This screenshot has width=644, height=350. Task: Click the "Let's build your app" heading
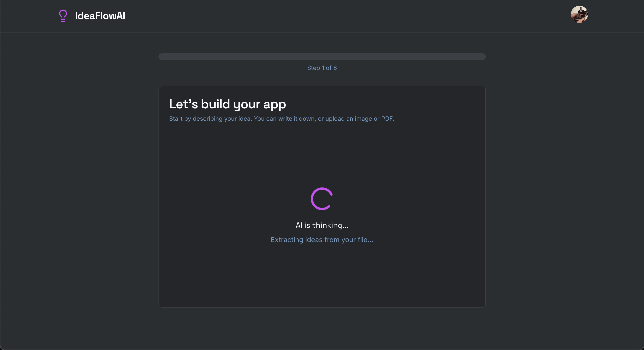[x=227, y=104]
